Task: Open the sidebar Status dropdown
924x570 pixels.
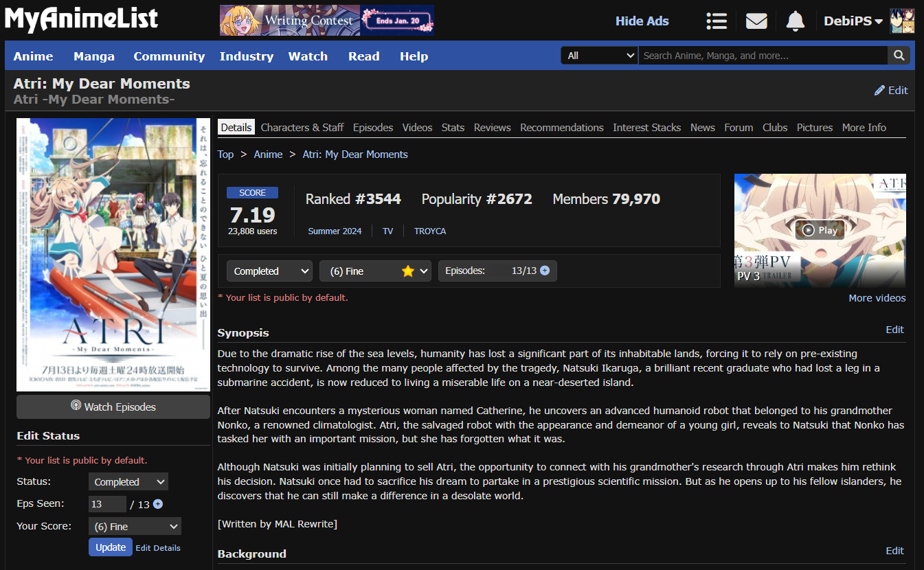Action: tap(128, 482)
